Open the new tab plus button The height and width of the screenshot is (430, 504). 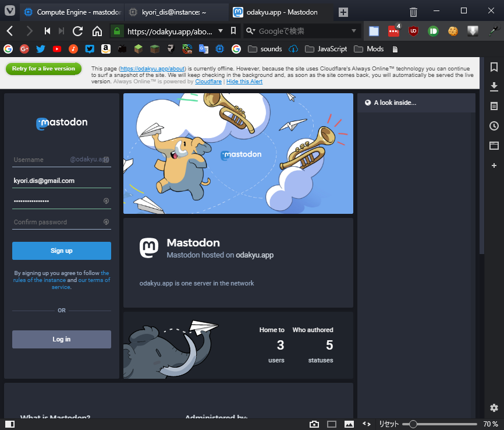point(343,12)
